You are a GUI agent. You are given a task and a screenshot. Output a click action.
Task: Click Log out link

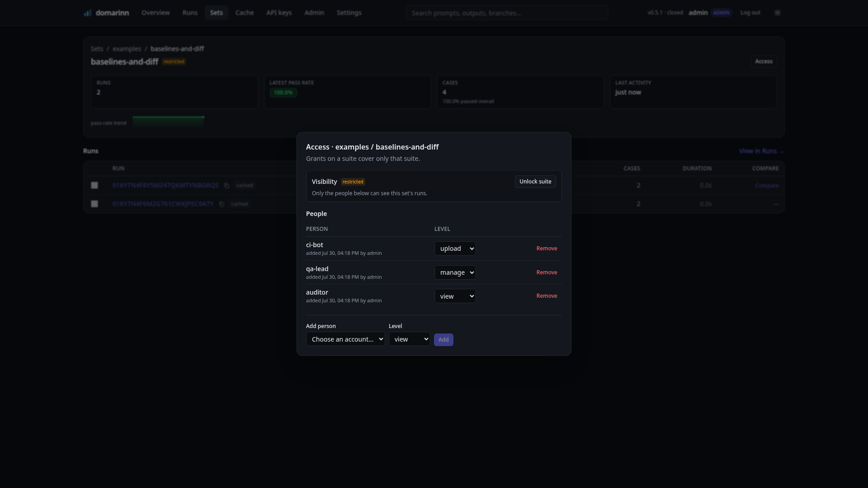[x=750, y=13]
